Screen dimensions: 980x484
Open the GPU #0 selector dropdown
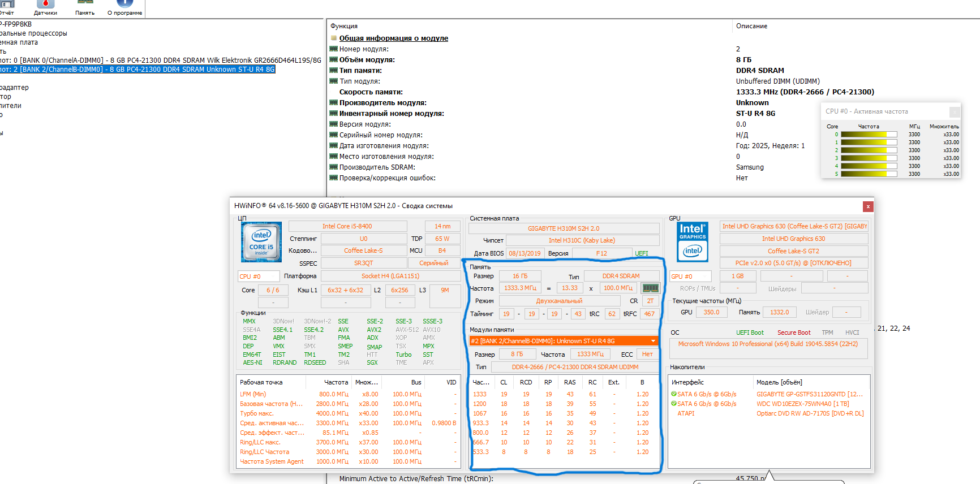coord(690,276)
